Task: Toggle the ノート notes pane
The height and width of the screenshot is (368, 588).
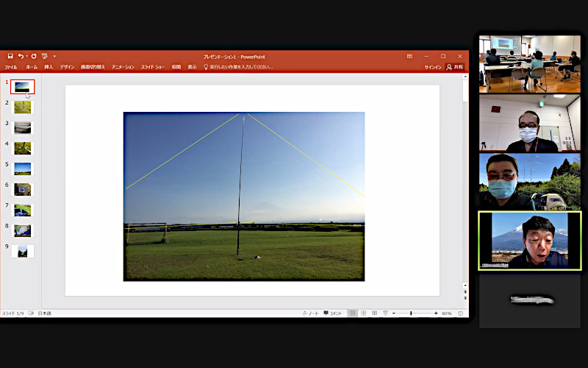Action: click(311, 314)
